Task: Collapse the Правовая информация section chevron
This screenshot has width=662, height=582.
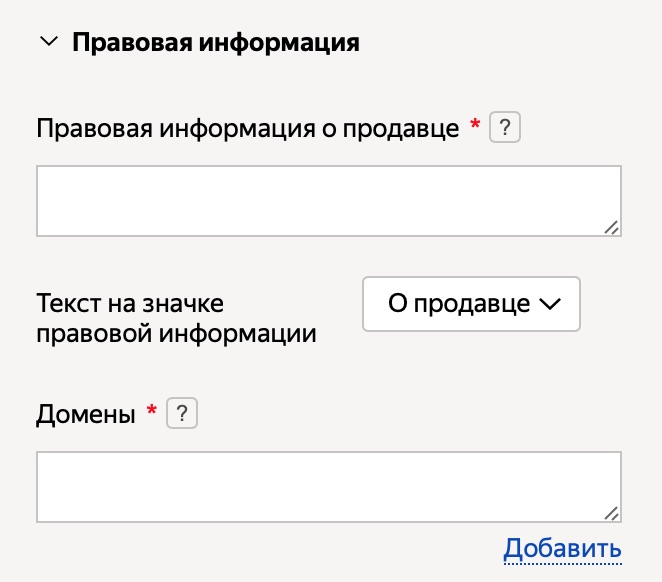Action: click(49, 42)
